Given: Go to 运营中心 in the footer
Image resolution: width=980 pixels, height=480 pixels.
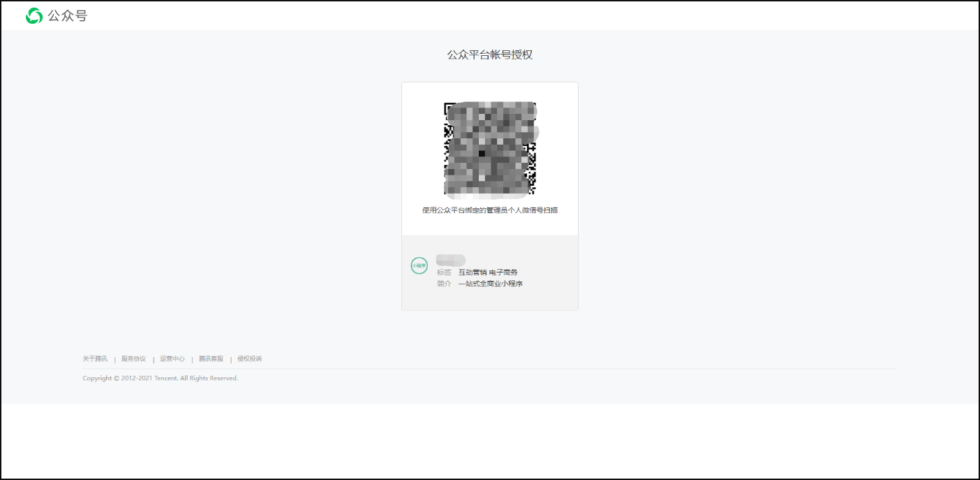Looking at the screenshot, I should click(x=172, y=359).
